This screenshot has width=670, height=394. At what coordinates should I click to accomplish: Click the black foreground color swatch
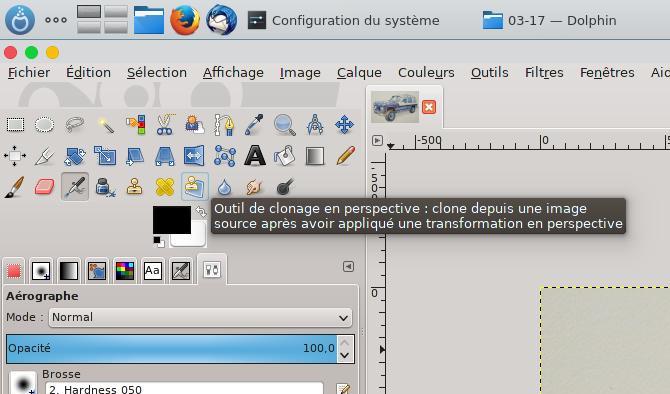(172, 220)
